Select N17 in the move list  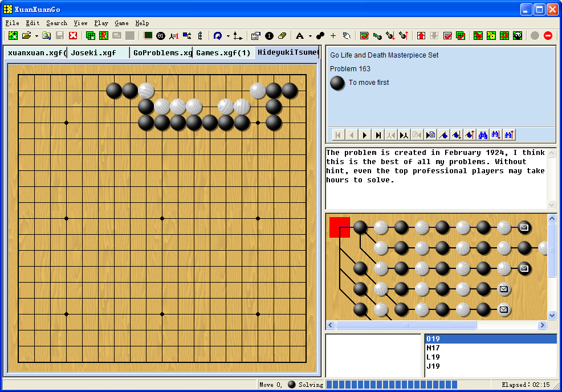(x=491, y=348)
